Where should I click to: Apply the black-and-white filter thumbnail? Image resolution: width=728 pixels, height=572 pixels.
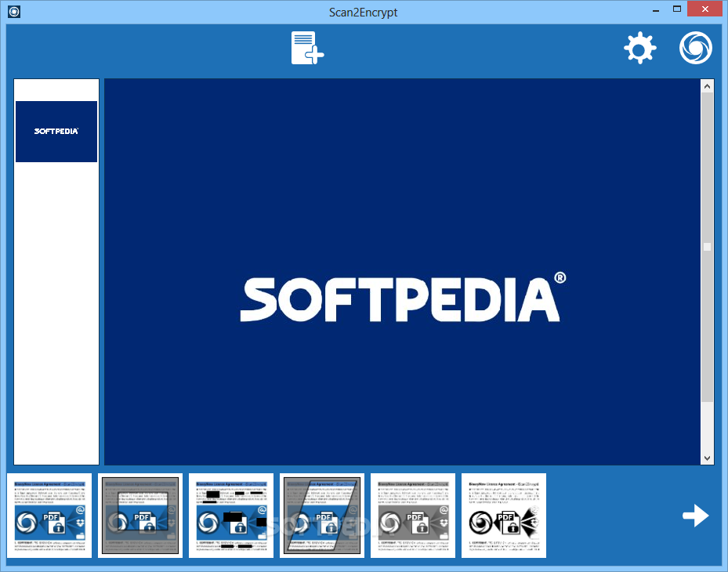click(504, 516)
